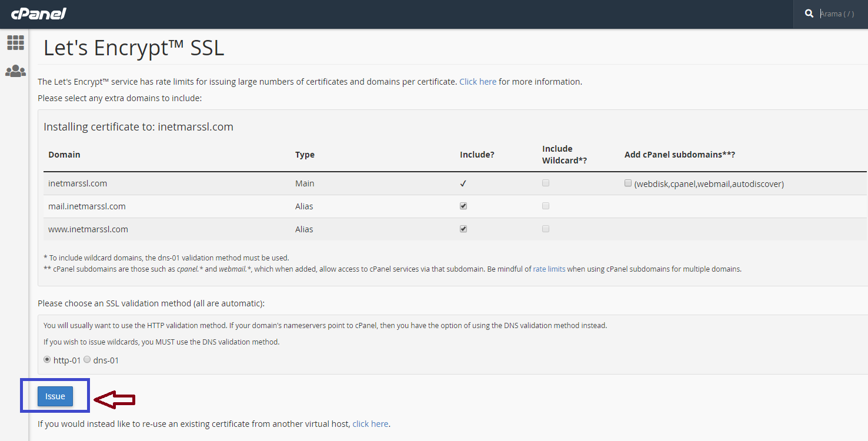
Task: Select the dns-01 validation method
Action: pos(87,359)
